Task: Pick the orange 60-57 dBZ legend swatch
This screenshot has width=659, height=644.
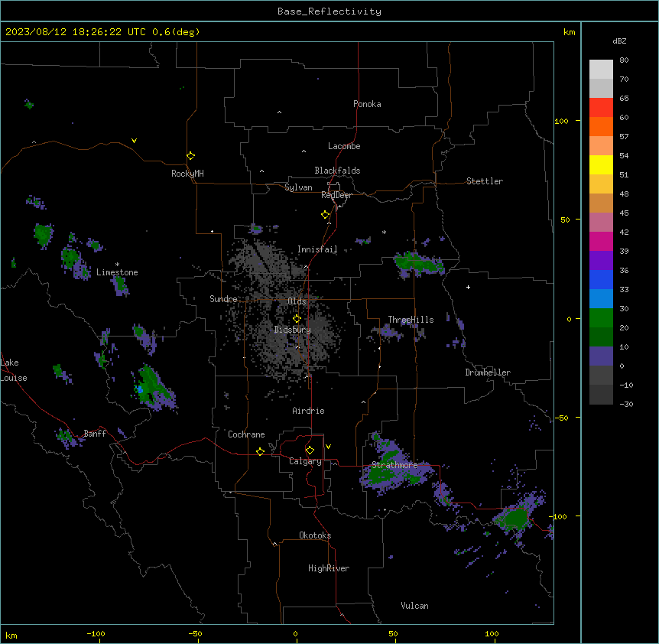Action: (601, 126)
